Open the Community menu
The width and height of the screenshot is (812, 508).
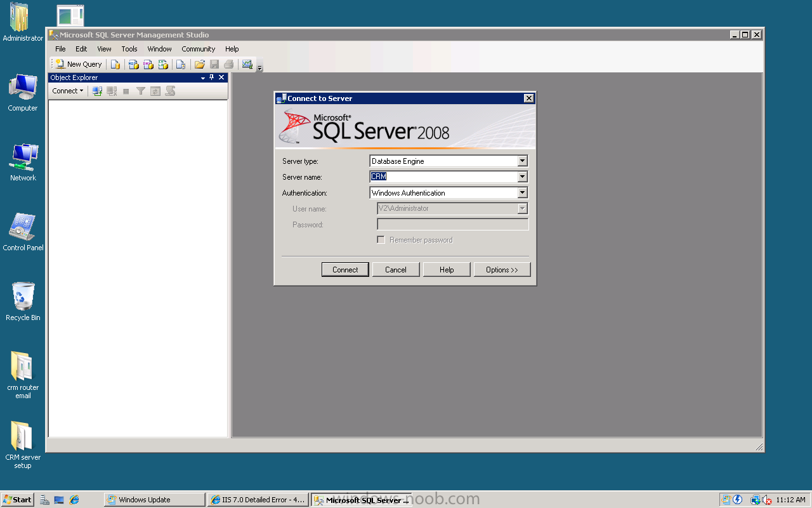pos(199,49)
